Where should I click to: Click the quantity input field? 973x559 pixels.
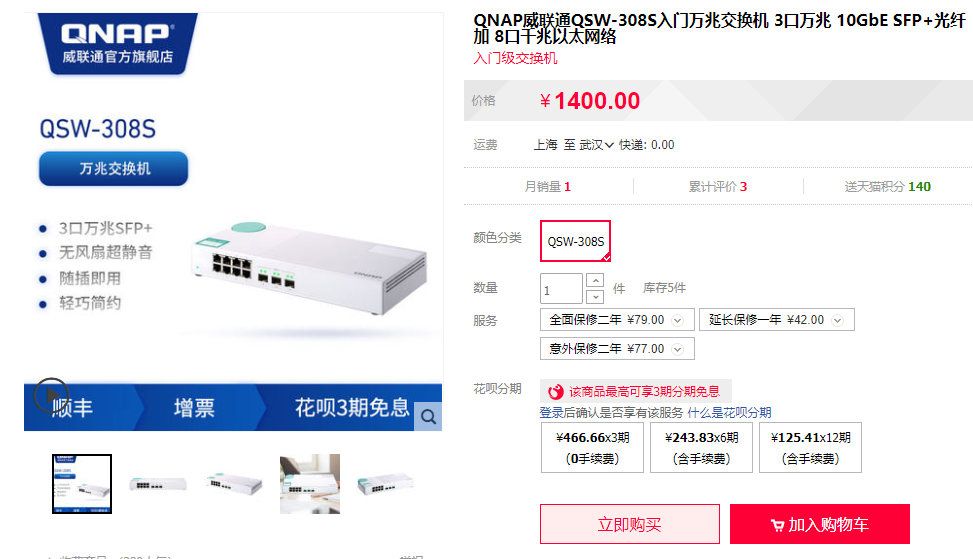[x=561, y=288]
